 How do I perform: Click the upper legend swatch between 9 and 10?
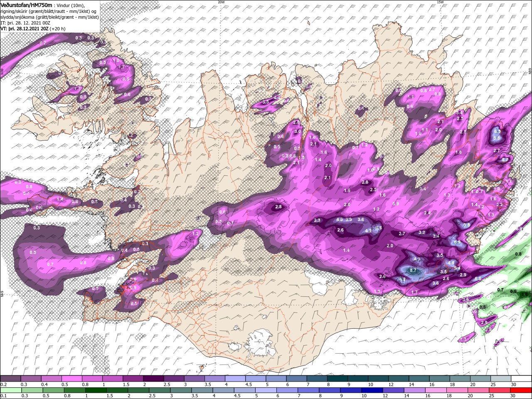358,379
